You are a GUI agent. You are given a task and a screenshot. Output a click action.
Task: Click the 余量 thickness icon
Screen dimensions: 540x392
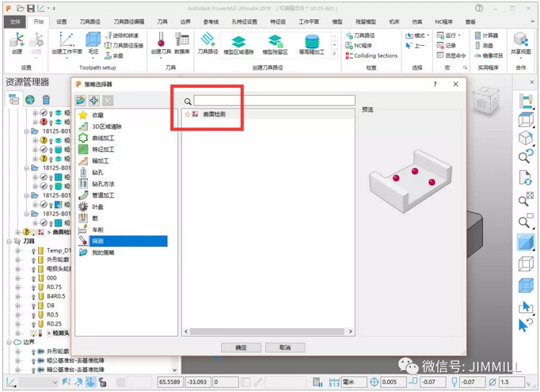pyautogui.click(x=114, y=55)
